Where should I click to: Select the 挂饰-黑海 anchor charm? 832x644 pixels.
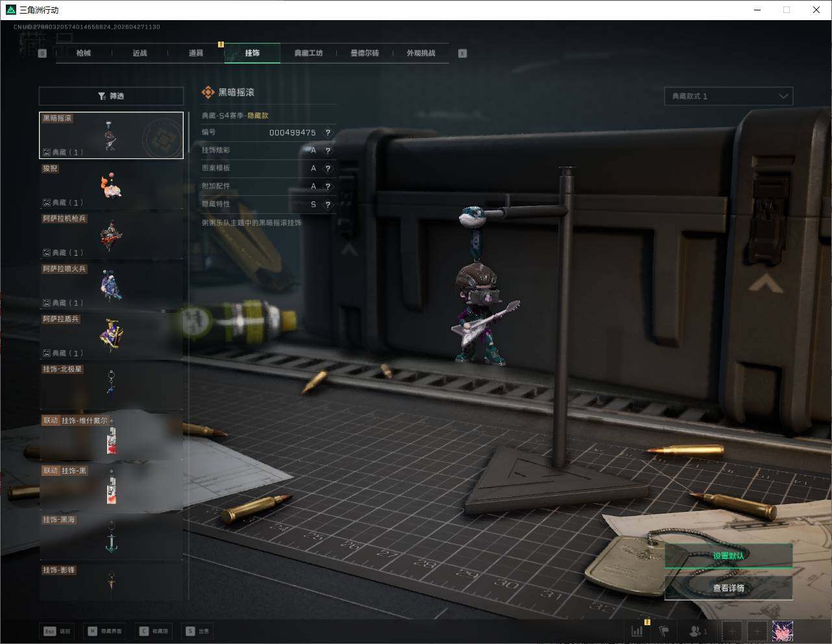pyautogui.click(x=111, y=537)
